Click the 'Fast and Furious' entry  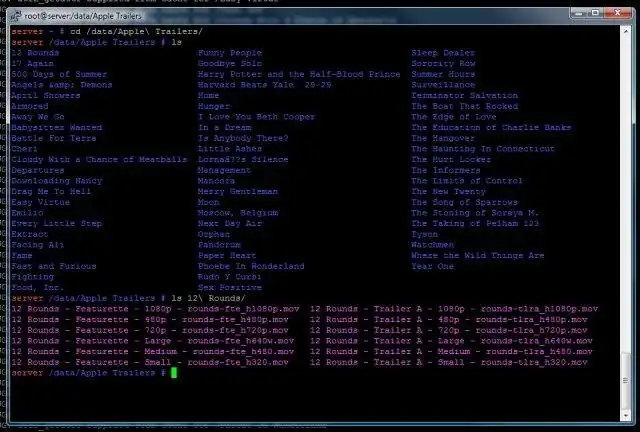[54, 266]
